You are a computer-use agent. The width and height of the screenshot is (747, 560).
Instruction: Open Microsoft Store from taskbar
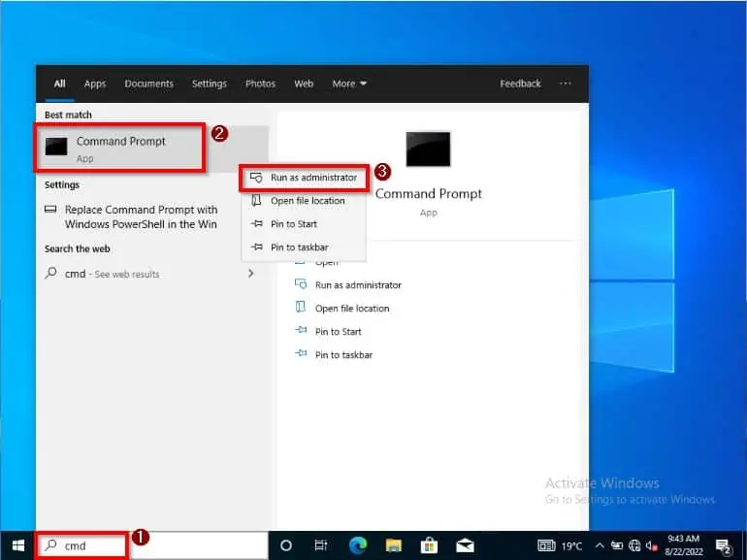tap(429, 545)
